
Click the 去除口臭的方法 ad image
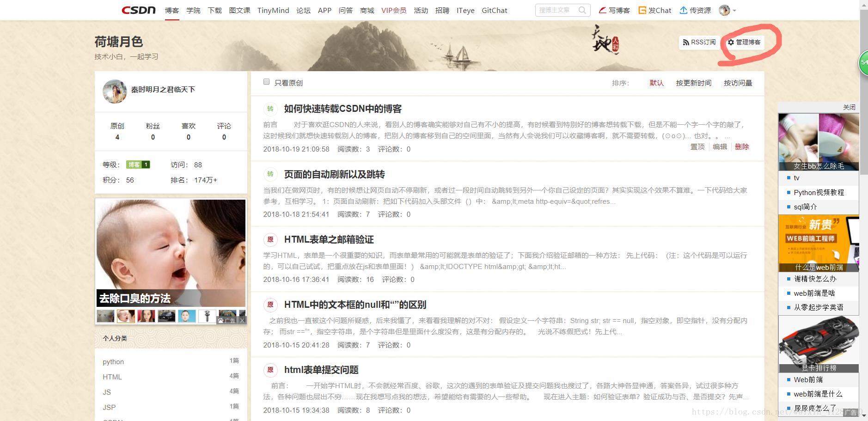coord(171,252)
